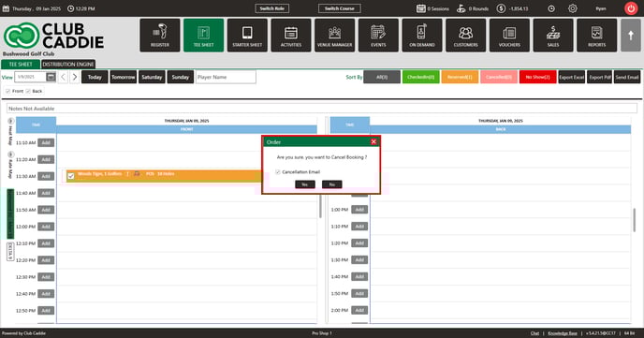The height and width of the screenshot is (338, 644).
Task: Open the Customers module
Action: pyautogui.click(x=466, y=36)
